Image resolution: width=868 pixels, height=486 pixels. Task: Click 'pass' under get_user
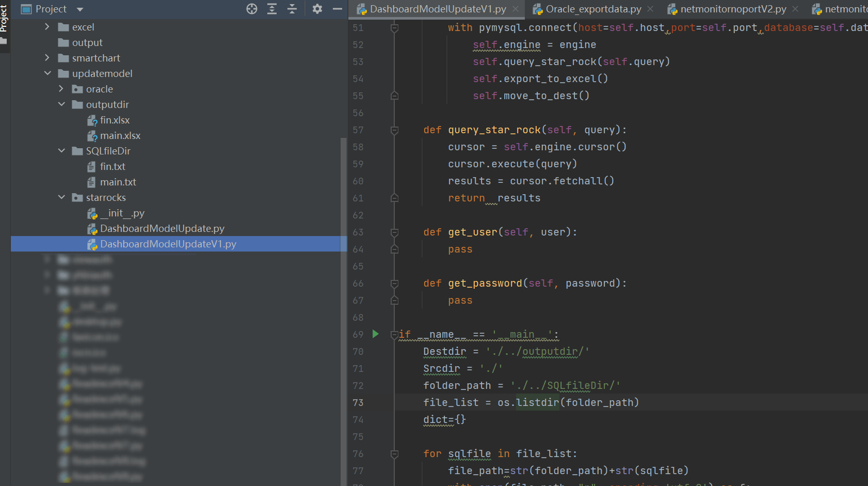[x=460, y=249]
